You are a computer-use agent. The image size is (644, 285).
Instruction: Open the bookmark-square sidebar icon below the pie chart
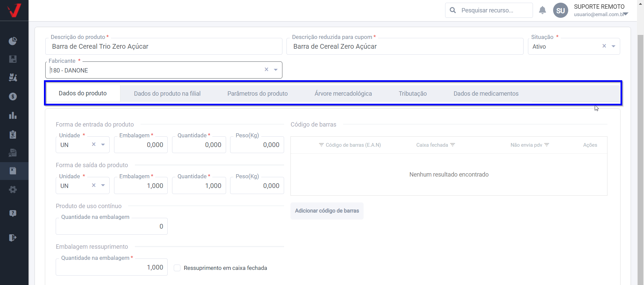coord(13,59)
